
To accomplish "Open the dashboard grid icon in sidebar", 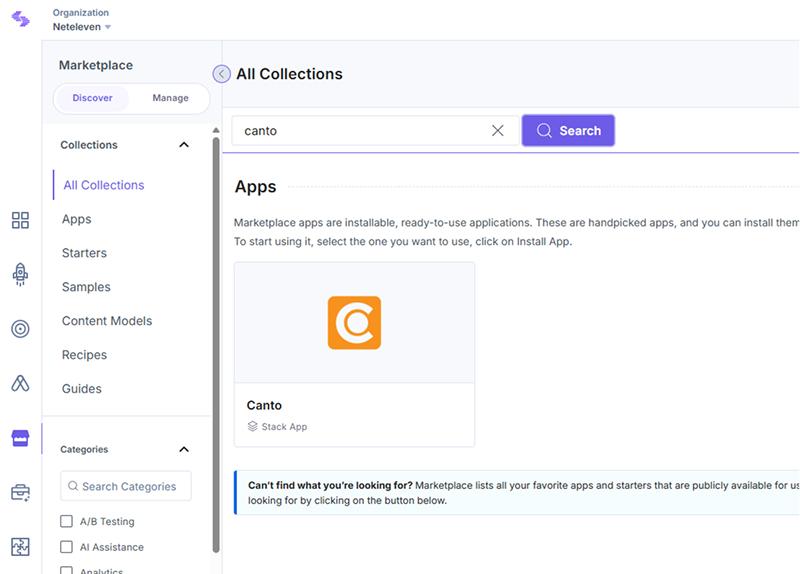I will [x=20, y=221].
